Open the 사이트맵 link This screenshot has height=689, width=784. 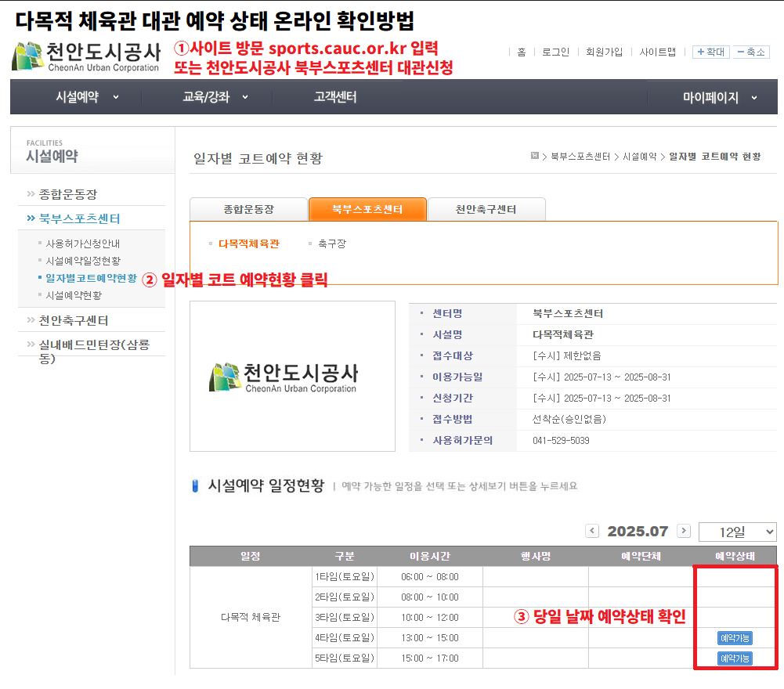pyautogui.click(x=657, y=52)
